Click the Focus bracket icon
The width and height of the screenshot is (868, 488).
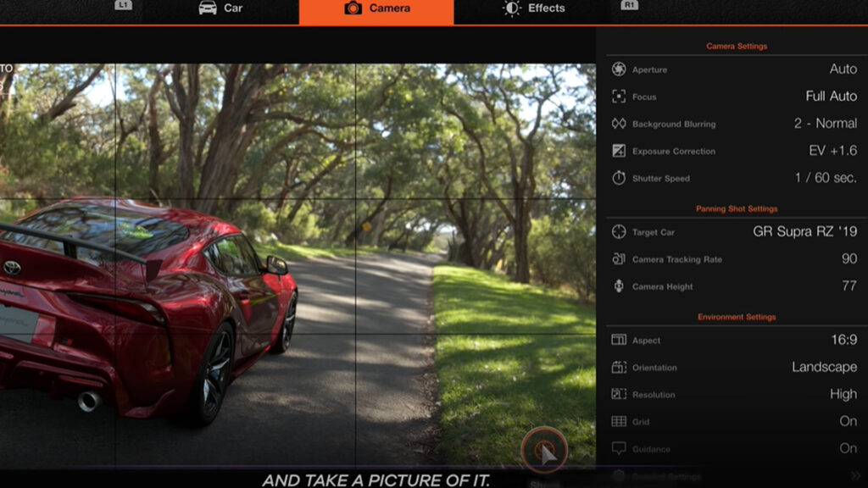618,97
